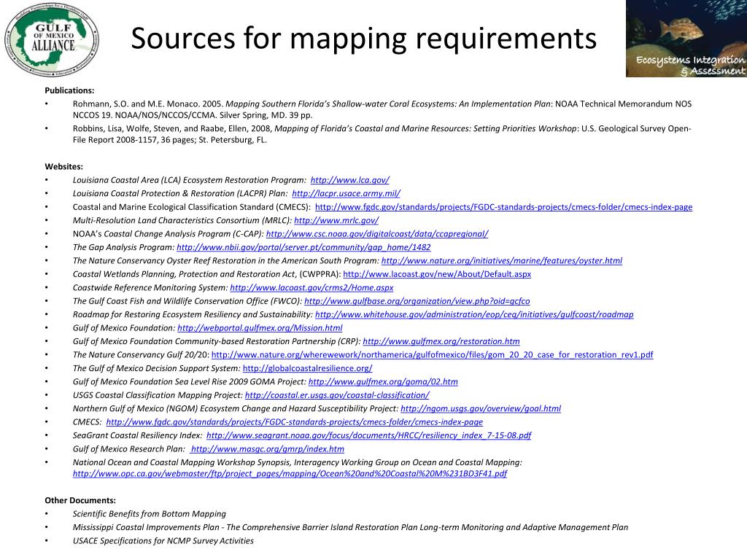This screenshot has height=560, width=747.
Task: Click the Robbins, Wolfe, Raabe 2008 citation
Action: 382,134
